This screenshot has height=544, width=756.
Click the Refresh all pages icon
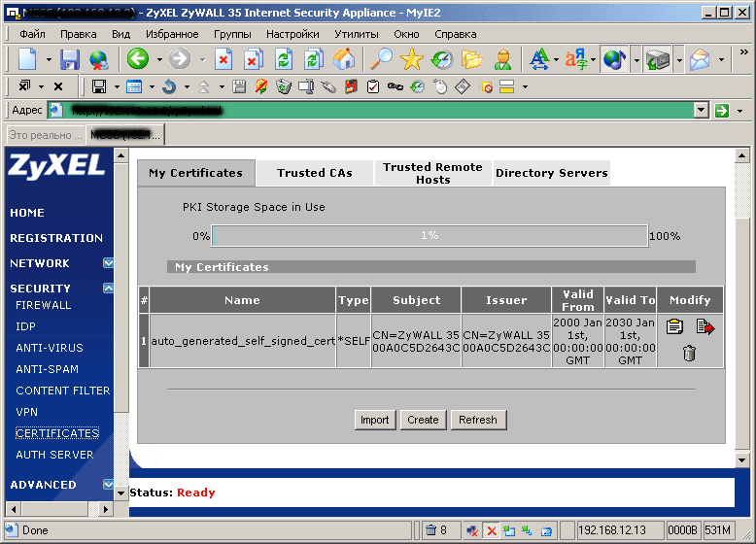[x=314, y=59]
